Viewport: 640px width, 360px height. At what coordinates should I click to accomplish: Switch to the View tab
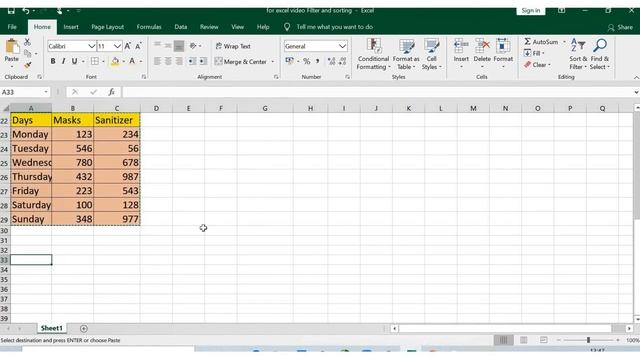[x=238, y=27]
